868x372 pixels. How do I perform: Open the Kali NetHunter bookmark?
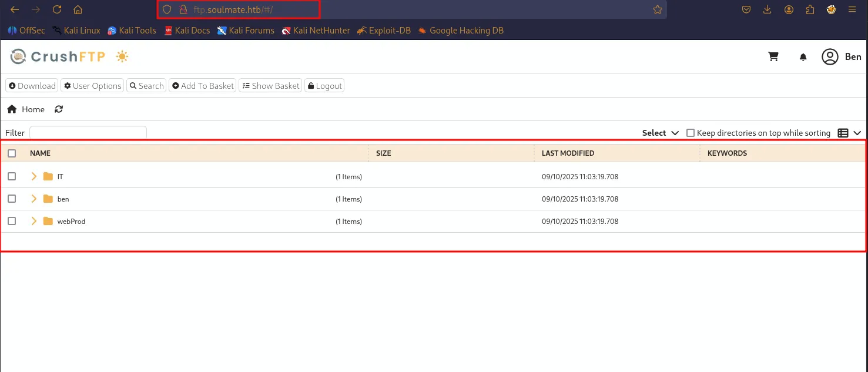316,31
